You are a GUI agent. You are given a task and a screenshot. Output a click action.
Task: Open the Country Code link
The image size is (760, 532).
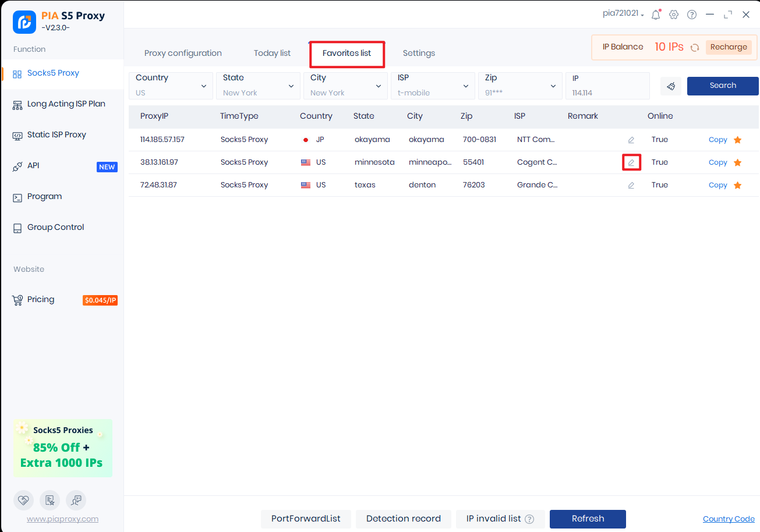pos(729,519)
